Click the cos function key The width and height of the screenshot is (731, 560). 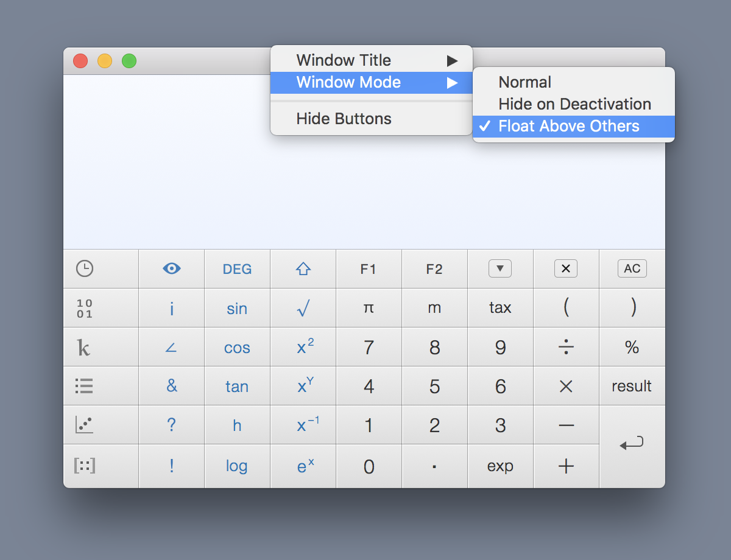point(238,347)
